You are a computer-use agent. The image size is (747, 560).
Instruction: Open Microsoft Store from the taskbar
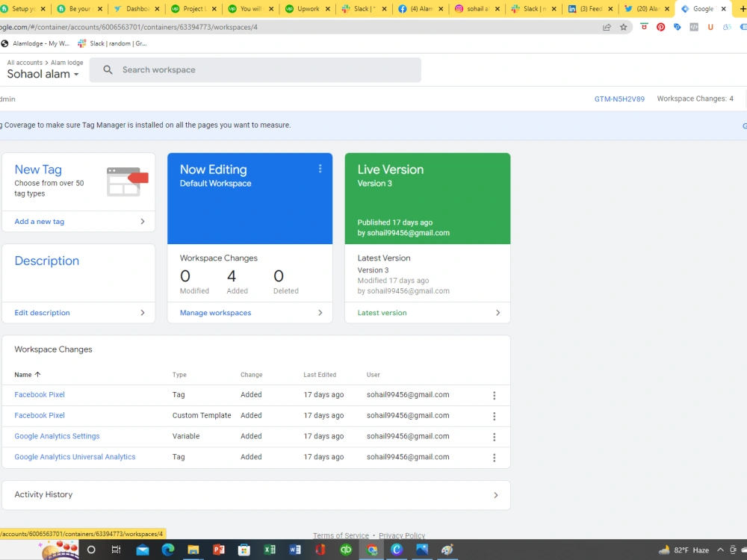pyautogui.click(x=244, y=550)
